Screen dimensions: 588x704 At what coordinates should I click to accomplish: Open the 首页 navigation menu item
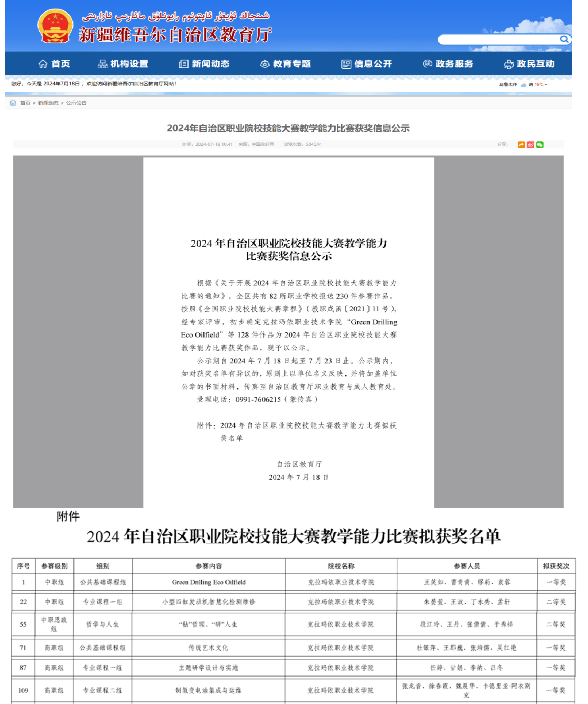click(x=54, y=64)
